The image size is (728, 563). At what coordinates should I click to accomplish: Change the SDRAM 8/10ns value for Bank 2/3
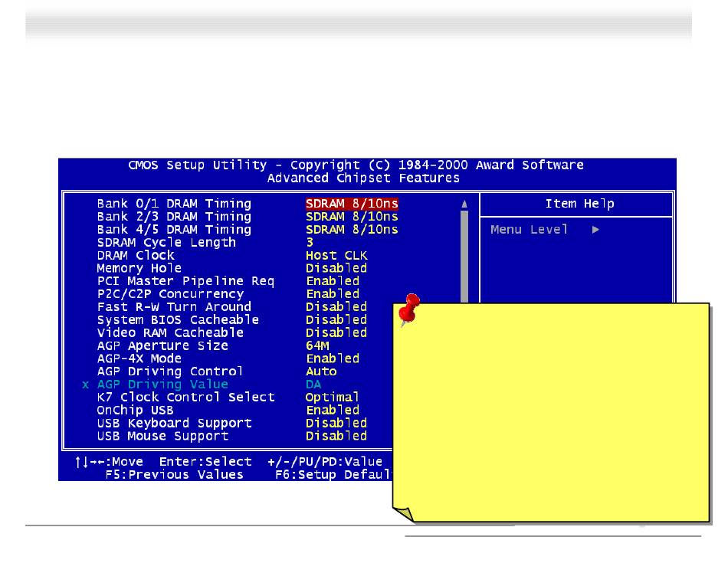coord(352,217)
